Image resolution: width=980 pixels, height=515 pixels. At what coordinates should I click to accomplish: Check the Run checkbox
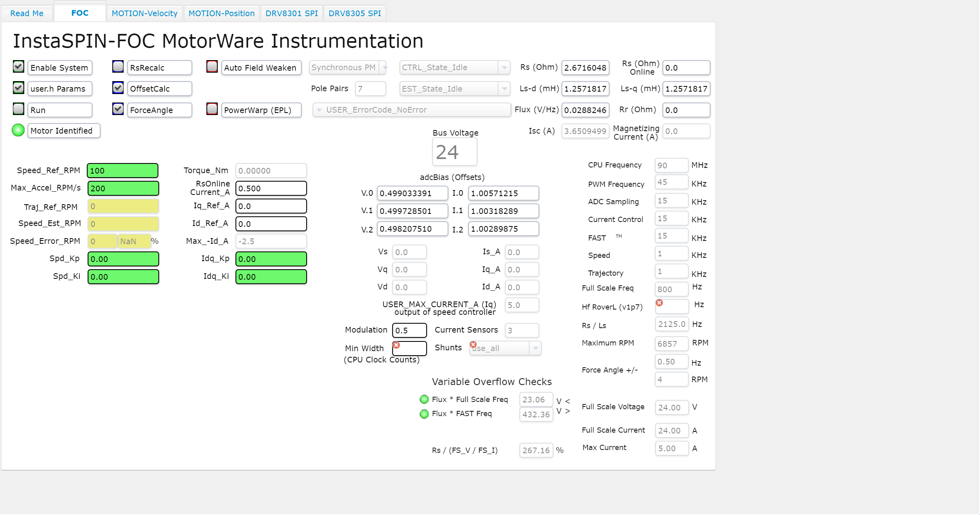pos(19,109)
